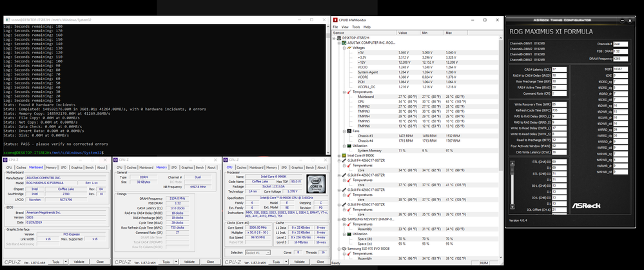644x270 pixels.
Task: Click the Value column header in HWMonitor
Action: point(409,32)
